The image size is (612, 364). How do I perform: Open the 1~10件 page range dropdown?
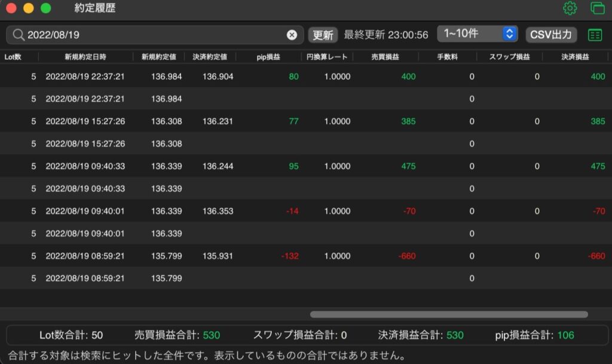point(478,34)
